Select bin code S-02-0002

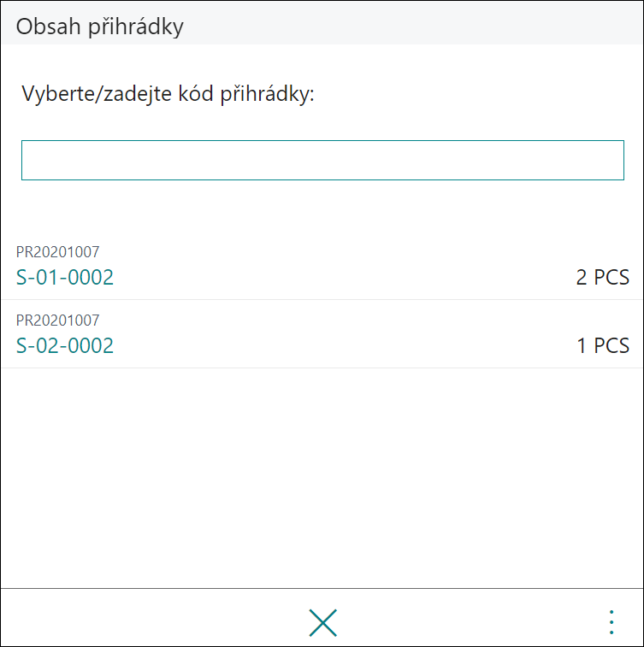pos(65,345)
